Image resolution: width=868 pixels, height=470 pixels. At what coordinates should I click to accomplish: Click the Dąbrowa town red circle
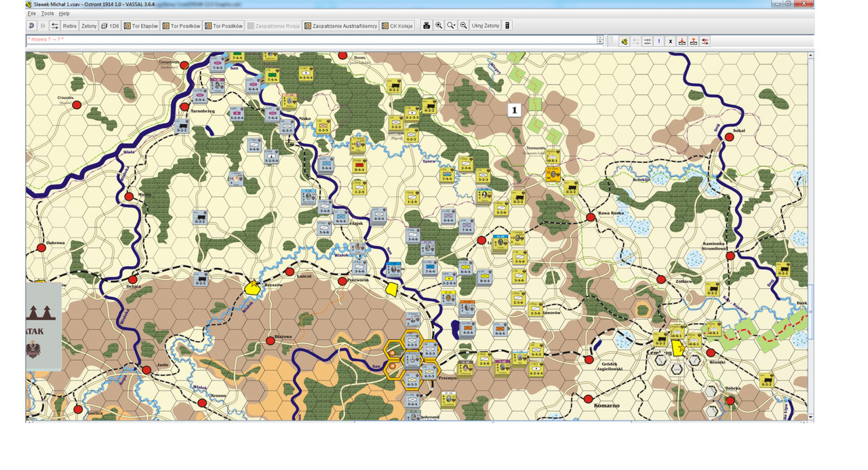click(41, 248)
